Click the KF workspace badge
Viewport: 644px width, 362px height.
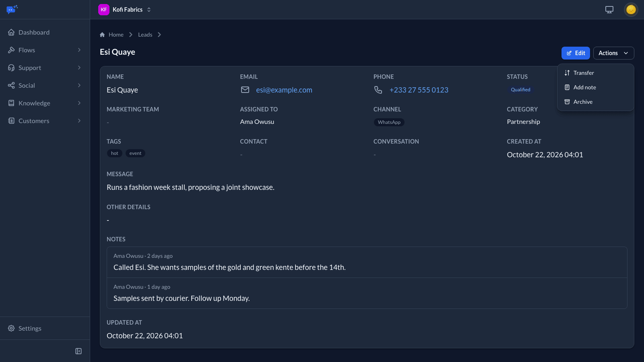104,10
